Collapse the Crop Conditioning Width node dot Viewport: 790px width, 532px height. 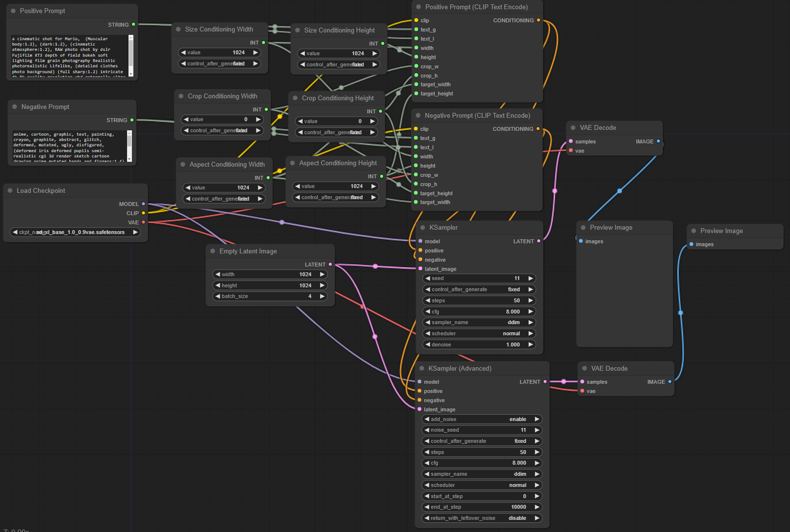(181, 96)
